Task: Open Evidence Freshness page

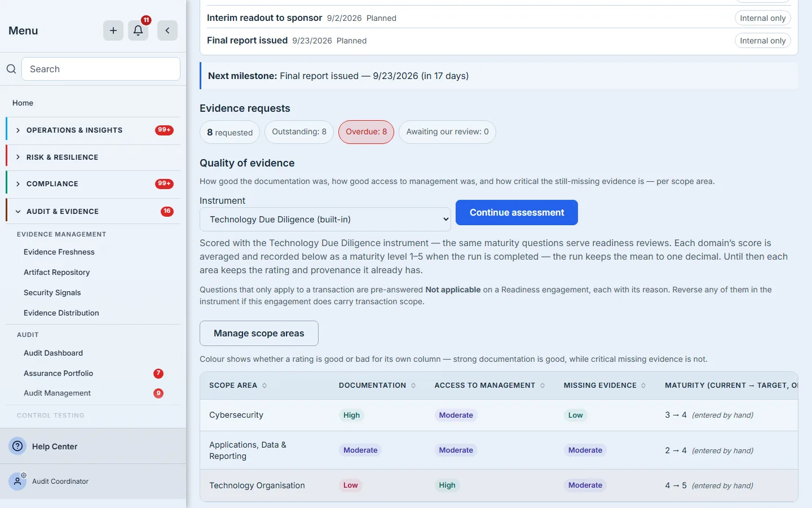Action: pos(59,252)
